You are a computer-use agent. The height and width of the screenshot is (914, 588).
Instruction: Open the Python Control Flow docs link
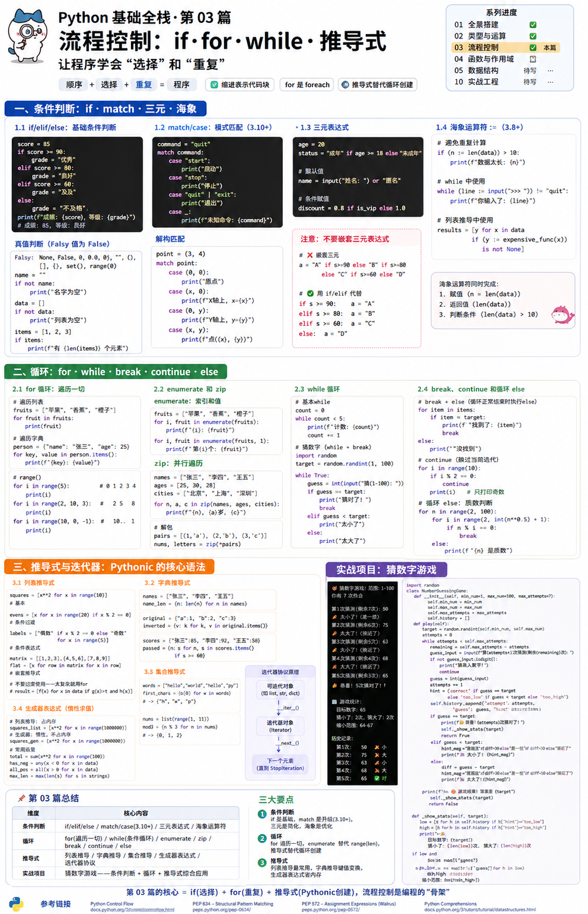click(132, 906)
